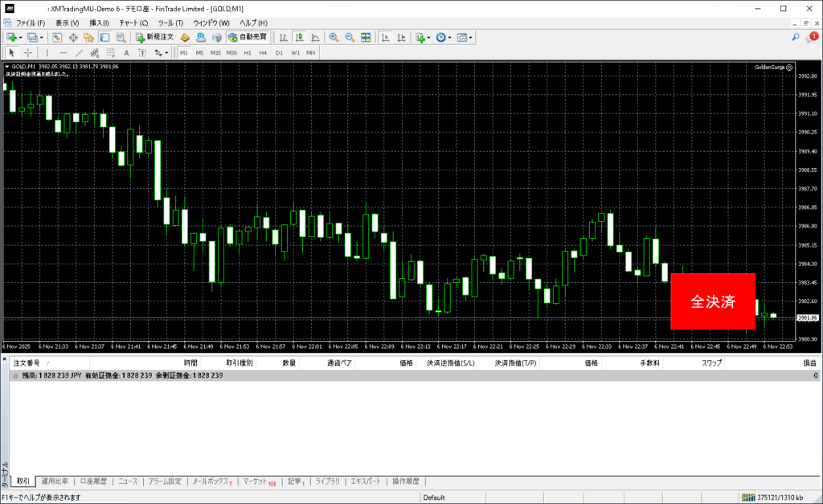The width and height of the screenshot is (823, 504).
Task: Open the search magnifier icon
Action: [796, 38]
